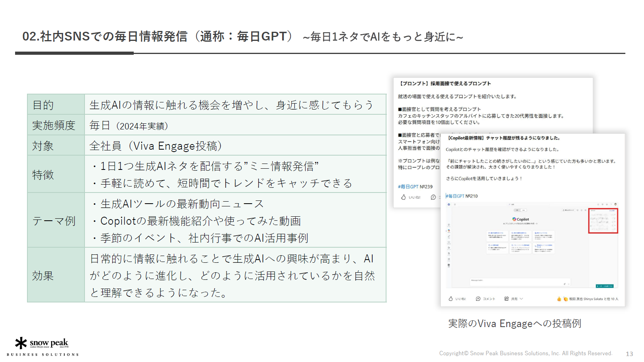Expand the 共有 share dropdown chevron
The image size is (644, 362).
pos(521,299)
